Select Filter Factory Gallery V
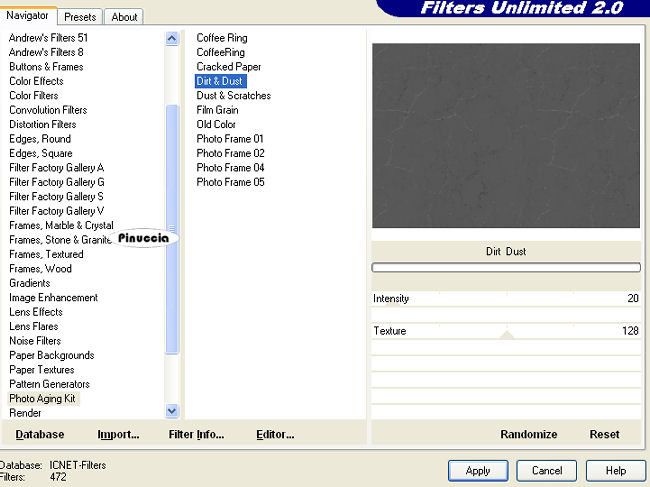The width and height of the screenshot is (650, 487). [57, 211]
